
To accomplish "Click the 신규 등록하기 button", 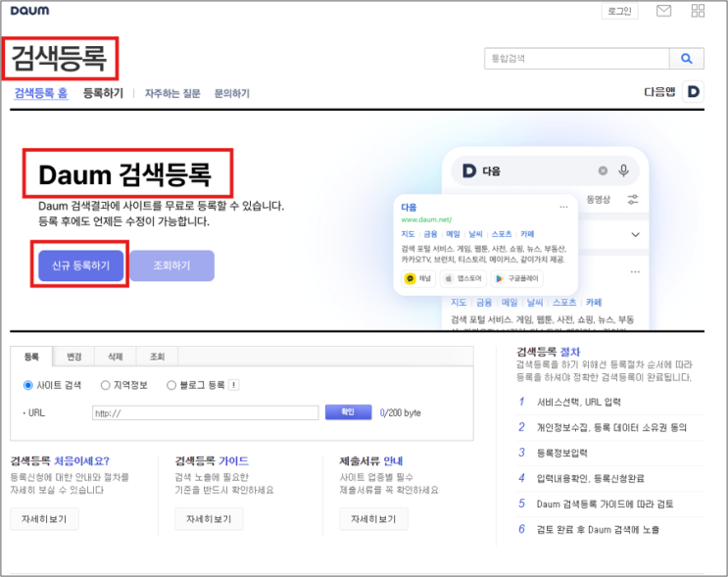I will tap(80, 265).
